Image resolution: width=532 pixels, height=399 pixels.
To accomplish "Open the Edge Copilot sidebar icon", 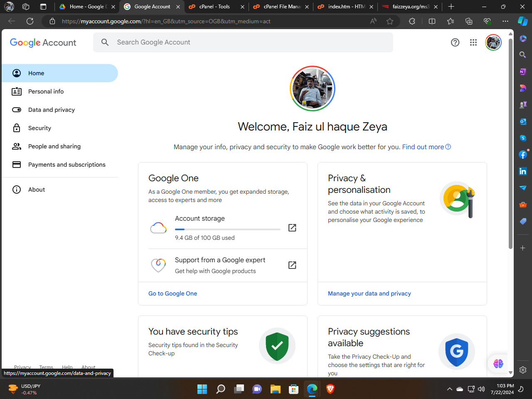I will click(x=522, y=21).
